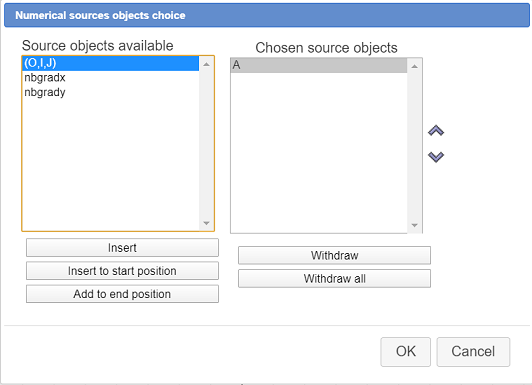The image size is (532, 385).
Task: Click the chosen list scrollbar track
Action: pos(414,146)
